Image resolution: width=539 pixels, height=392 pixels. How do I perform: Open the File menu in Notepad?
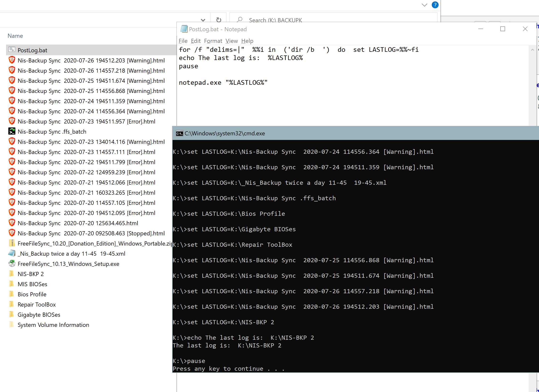[x=183, y=41]
